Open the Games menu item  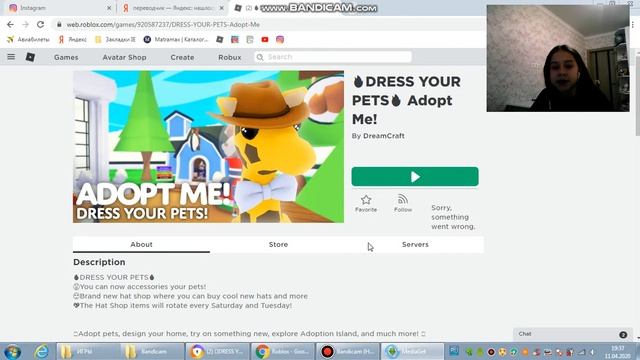click(66, 57)
